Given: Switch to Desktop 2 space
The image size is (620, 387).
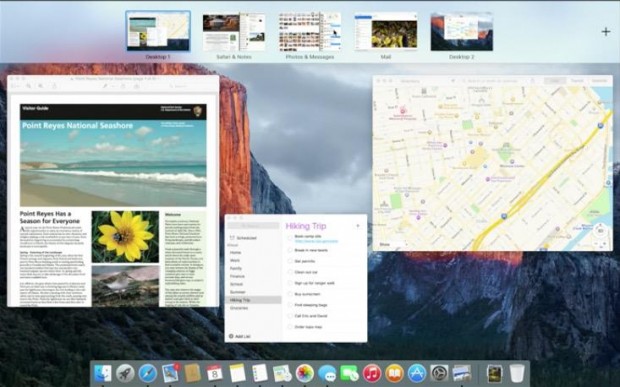Looking at the screenshot, I should pyautogui.click(x=461, y=31).
